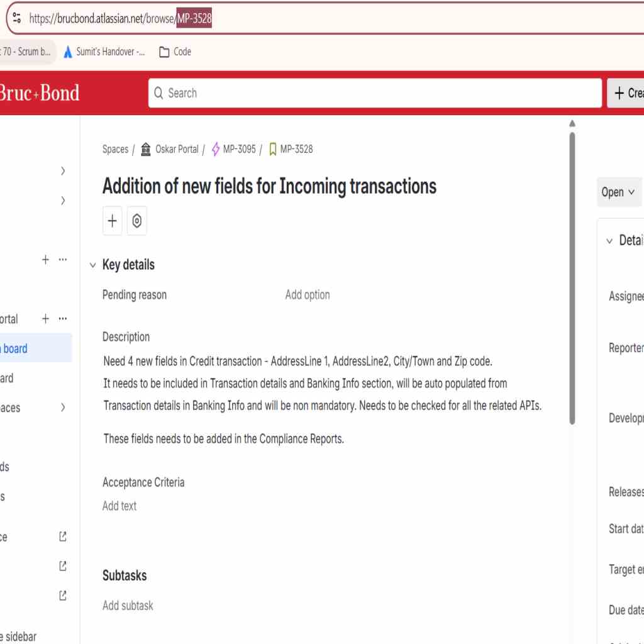Viewport: 644px width, 644px height.
Task: Collapse the Details panel chevron
Action: pos(609,241)
